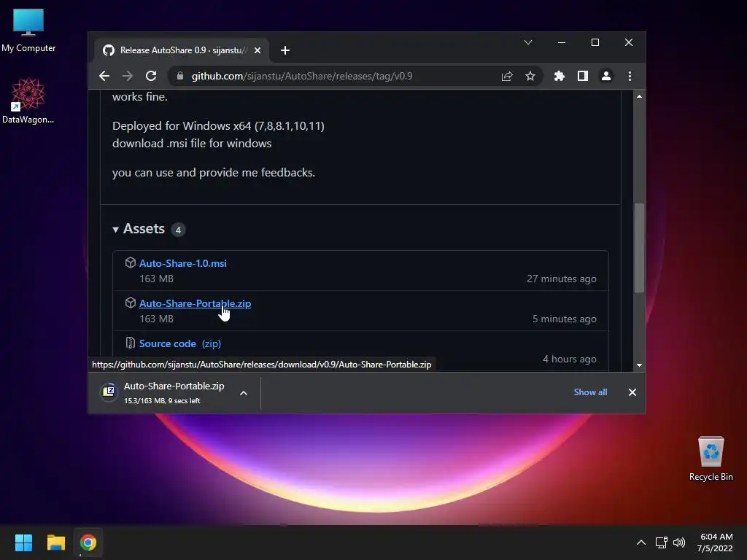The height and width of the screenshot is (560, 747).
Task: Collapse the Assets section triangle
Action: pos(115,230)
